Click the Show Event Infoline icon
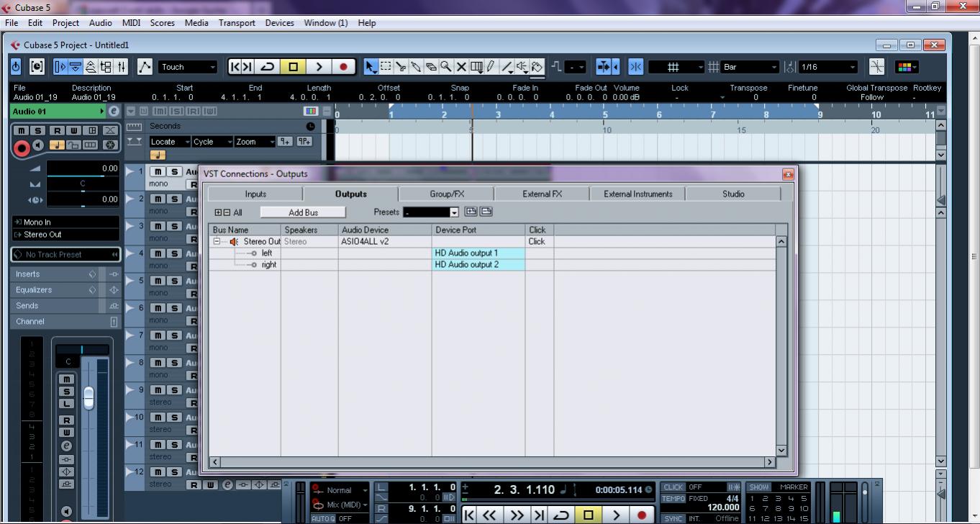The image size is (980, 524). [x=75, y=67]
